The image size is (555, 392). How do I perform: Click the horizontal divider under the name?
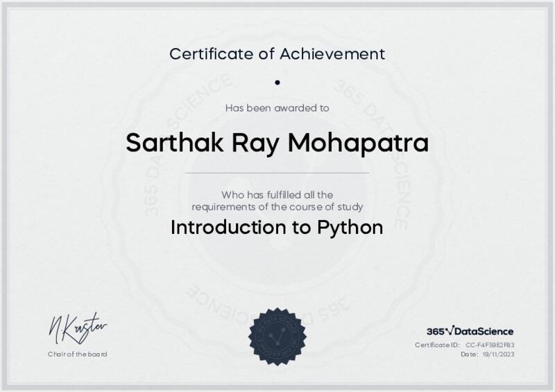click(x=277, y=172)
